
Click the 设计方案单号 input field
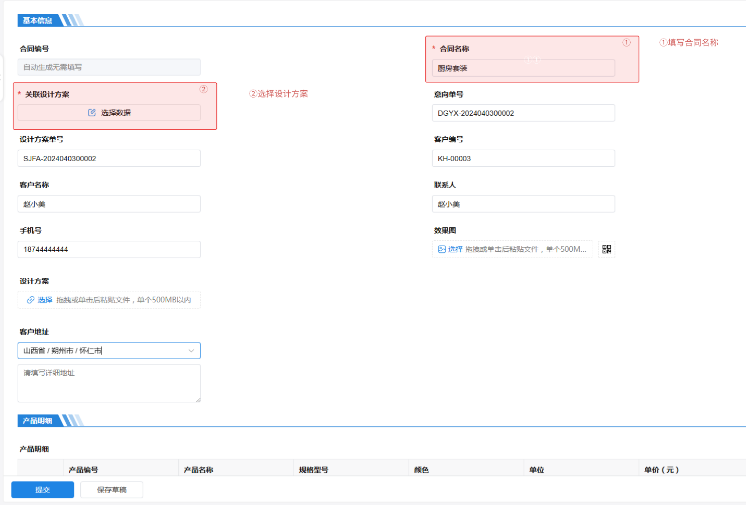tap(109, 158)
